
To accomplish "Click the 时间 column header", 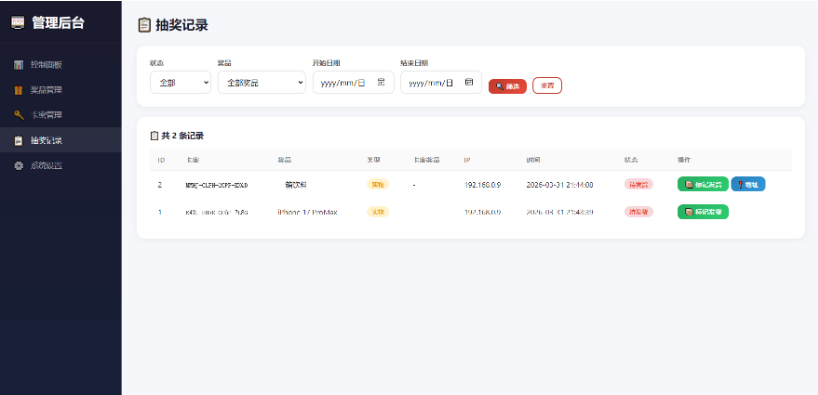I will 533,160.
